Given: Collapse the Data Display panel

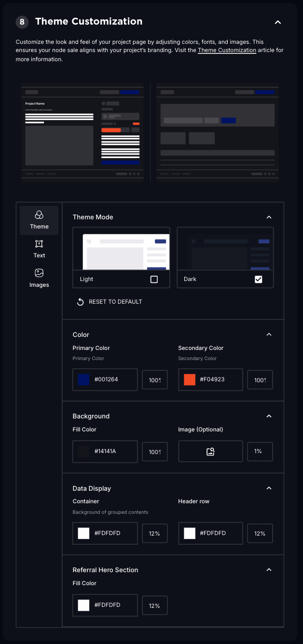Looking at the screenshot, I should 269,488.
